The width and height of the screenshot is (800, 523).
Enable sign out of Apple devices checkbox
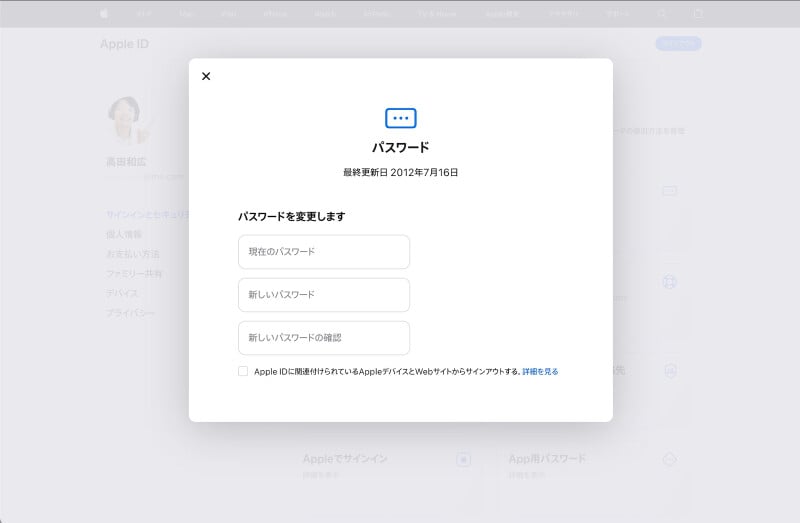click(x=243, y=371)
